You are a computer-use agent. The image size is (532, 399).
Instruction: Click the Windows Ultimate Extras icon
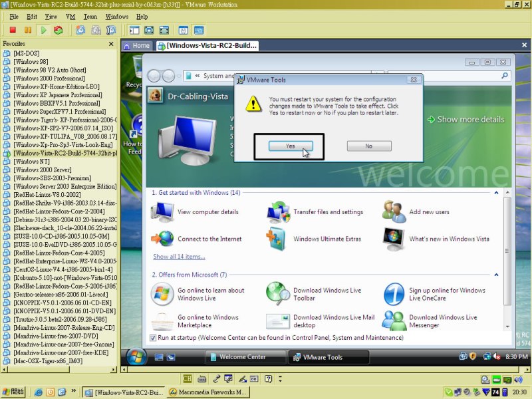click(x=276, y=239)
